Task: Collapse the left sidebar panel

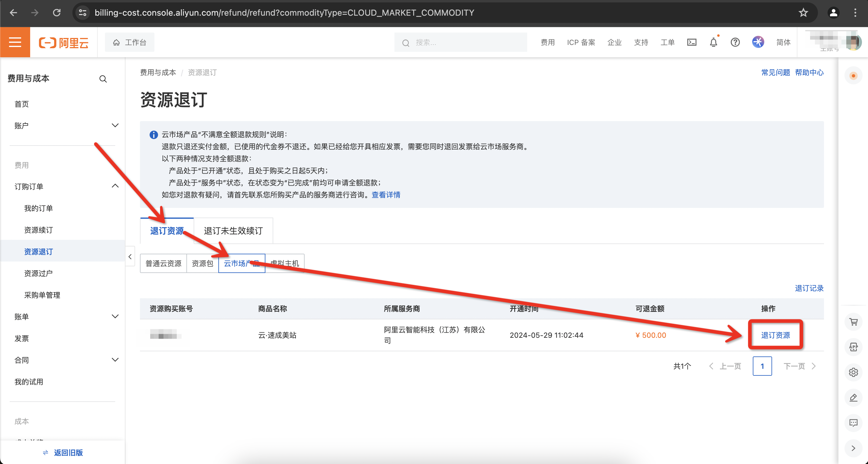Action: click(130, 257)
